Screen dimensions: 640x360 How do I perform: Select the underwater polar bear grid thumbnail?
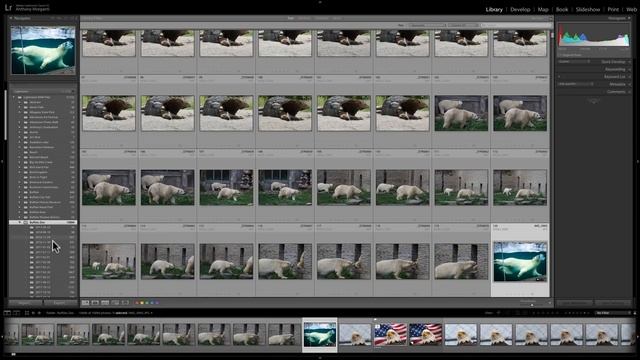520,262
